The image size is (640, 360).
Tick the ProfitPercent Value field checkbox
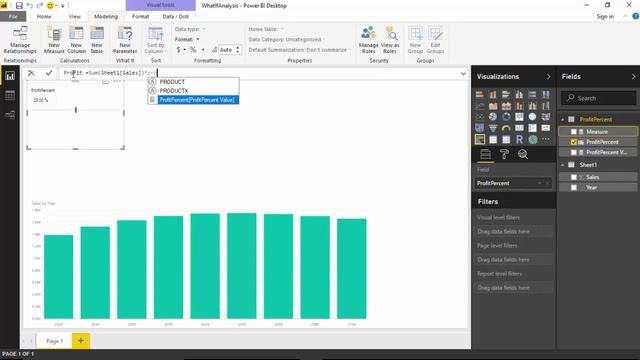click(573, 152)
